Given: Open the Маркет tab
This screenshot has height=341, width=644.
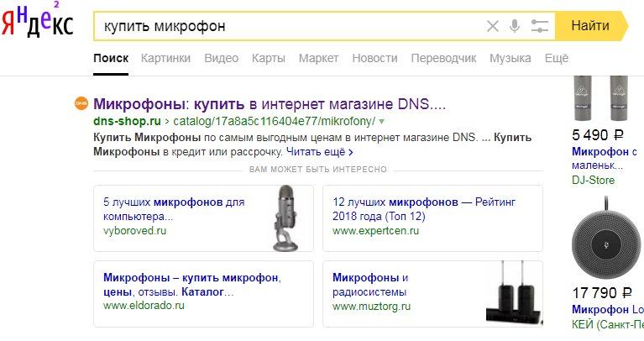Looking at the screenshot, I should [318, 58].
